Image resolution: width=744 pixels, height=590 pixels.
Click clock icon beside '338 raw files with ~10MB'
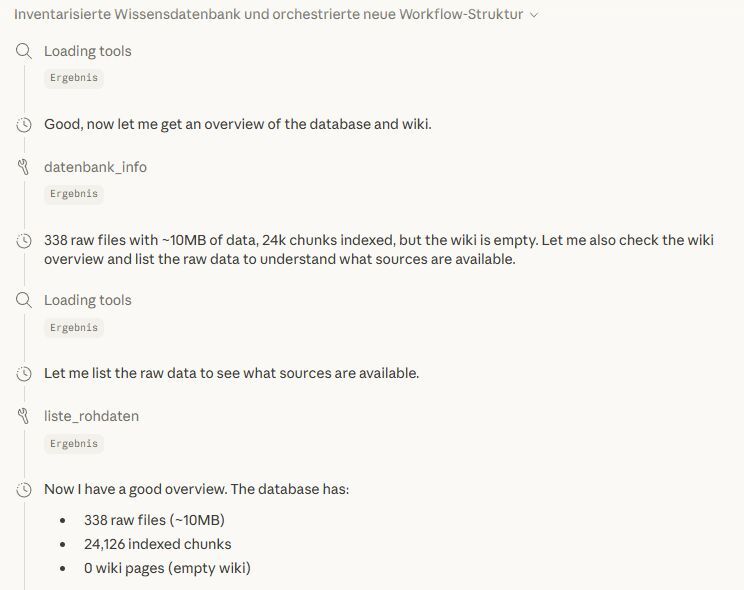coord(24,241)
